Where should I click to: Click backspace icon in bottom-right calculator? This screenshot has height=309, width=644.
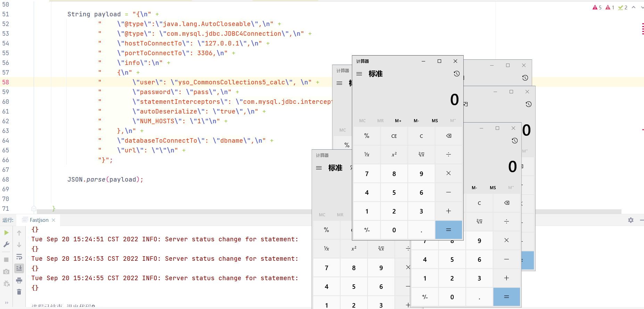click(x=506, y=203)
